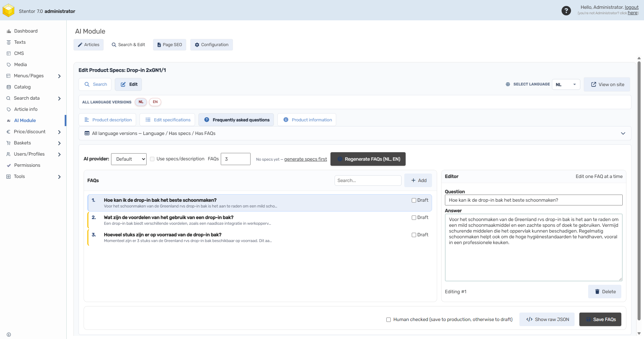Expand the Baskets submenu arrow
The image size is (644, 339).
(x=59, y=143)
